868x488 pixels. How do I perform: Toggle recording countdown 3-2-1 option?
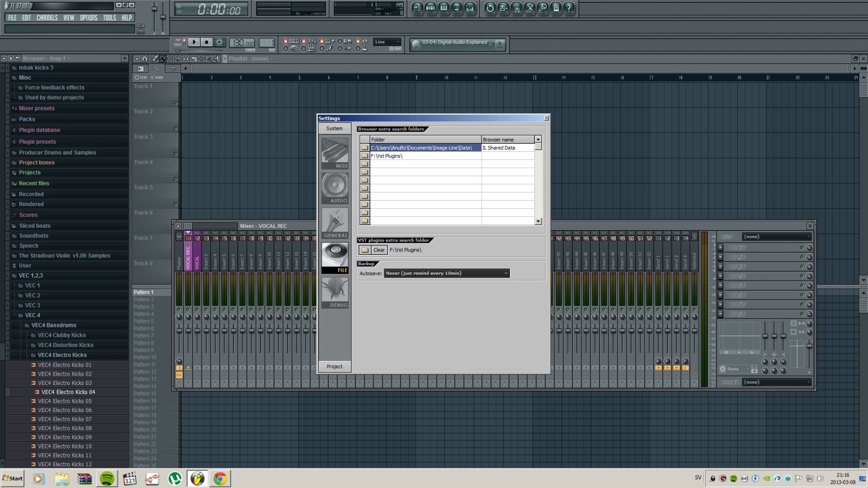tap(304, 41)
